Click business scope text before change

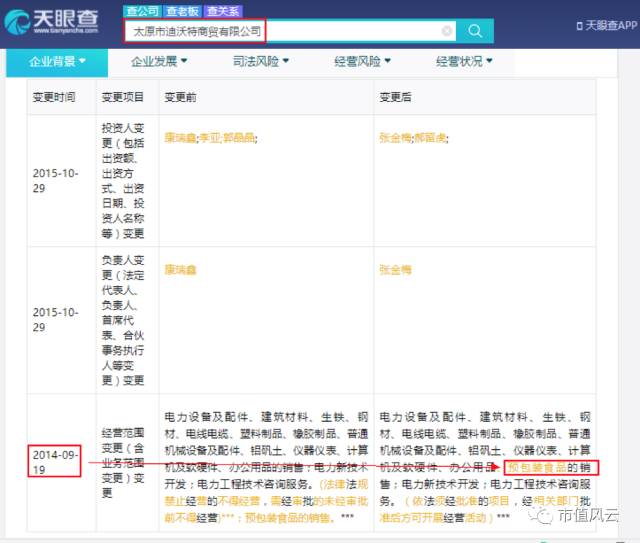point(266,467)
